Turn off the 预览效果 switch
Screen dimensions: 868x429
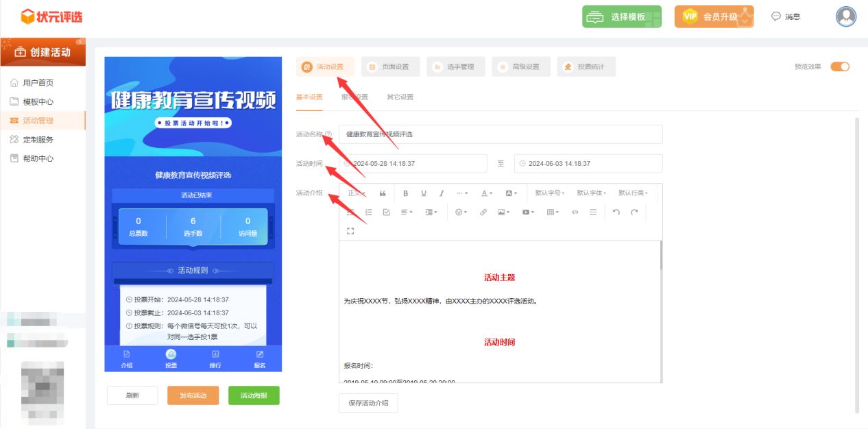click(840, 66)
